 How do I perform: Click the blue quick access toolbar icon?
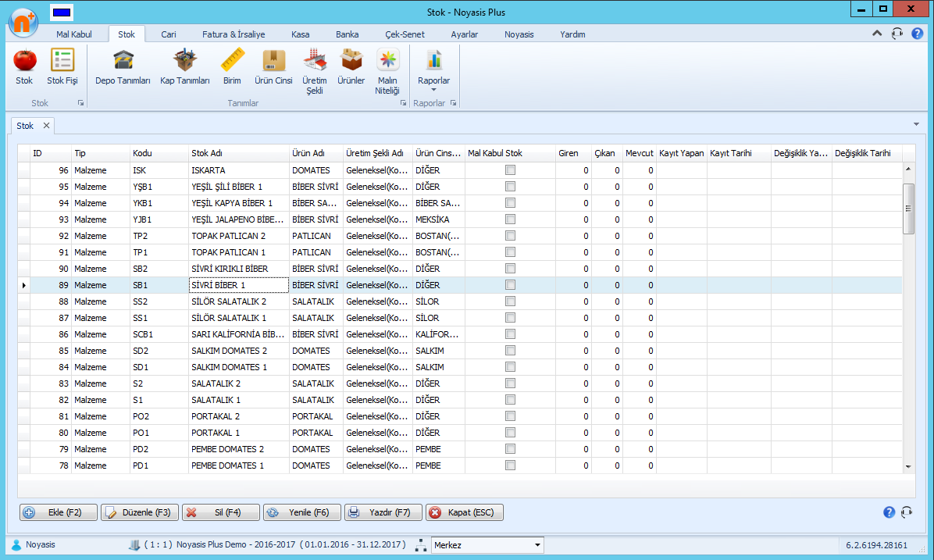click(62, 12)
